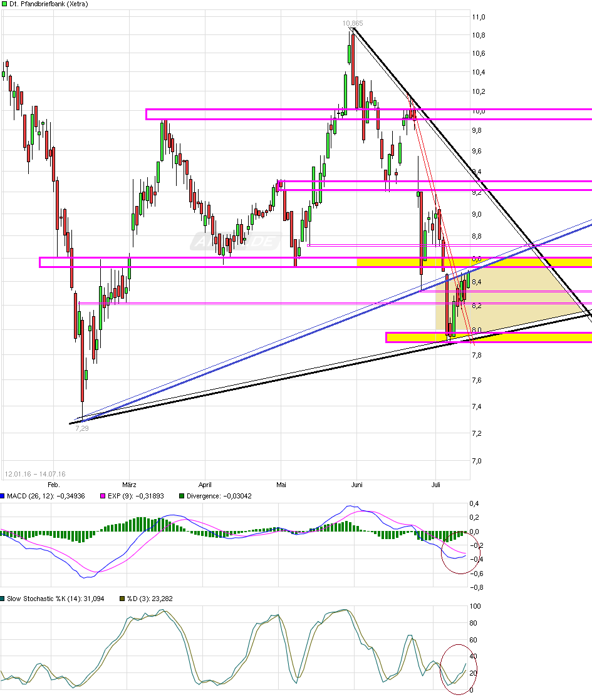Image resolution: width=592 pixels, height=700 pixels.
Task: Click the green symbol icon beside Dt. Pfandbriefbank title
Action: pos(6,4)
